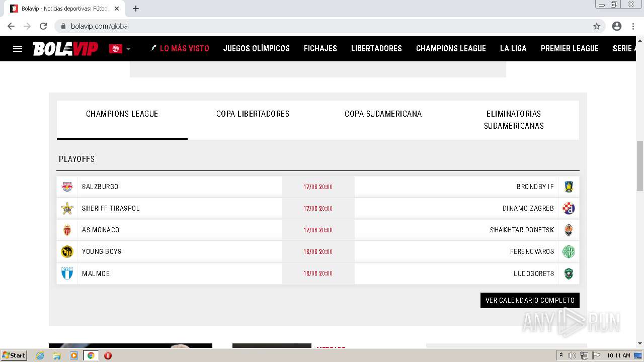
Task: Reload the page with refresh icon
Action: [43, 26]
